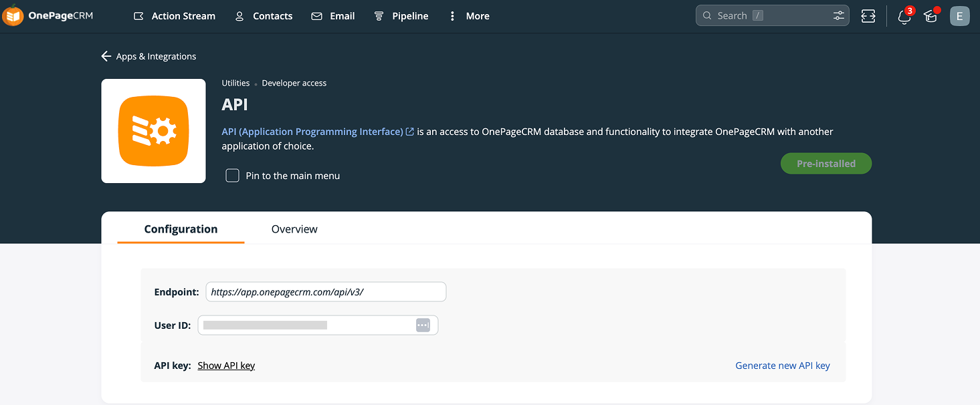Click the User ID: label
Image resolution: width=980 pixels, height=405 pixels.
point(173,325)
